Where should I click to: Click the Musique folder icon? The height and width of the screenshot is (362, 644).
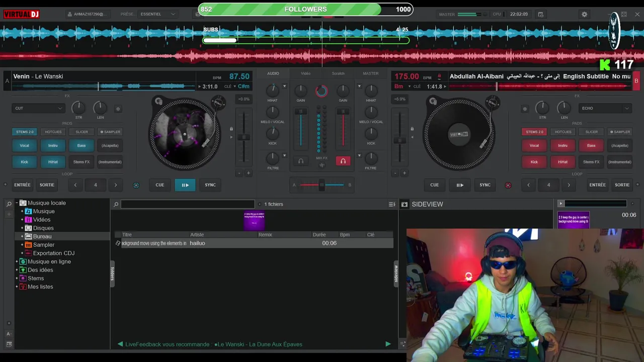tap(29, 211)
